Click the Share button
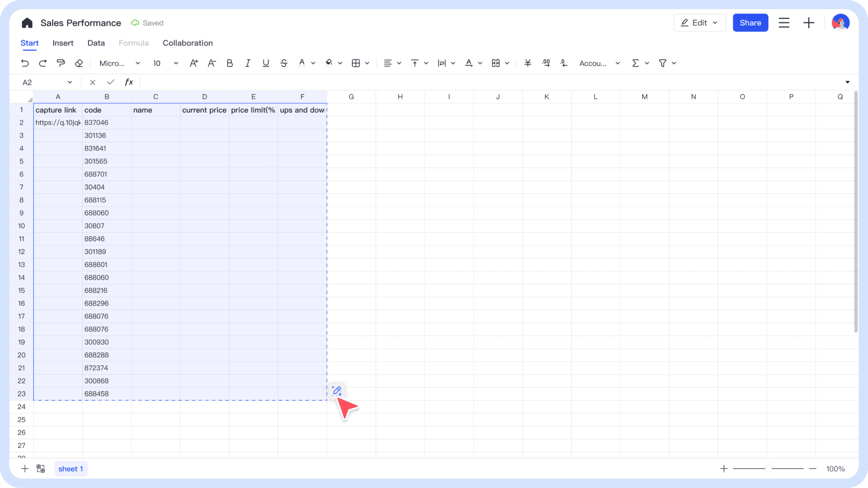 [x=750, y=23]
